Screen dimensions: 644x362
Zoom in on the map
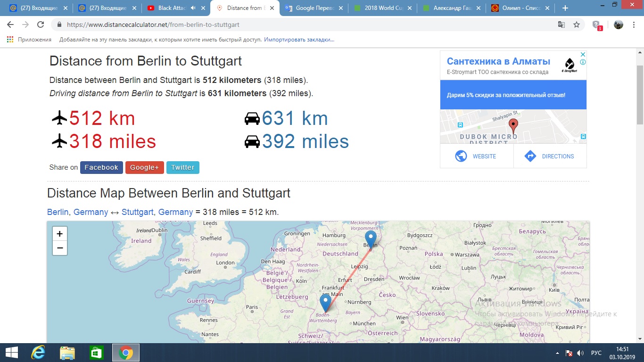click(x=60, y=234)
